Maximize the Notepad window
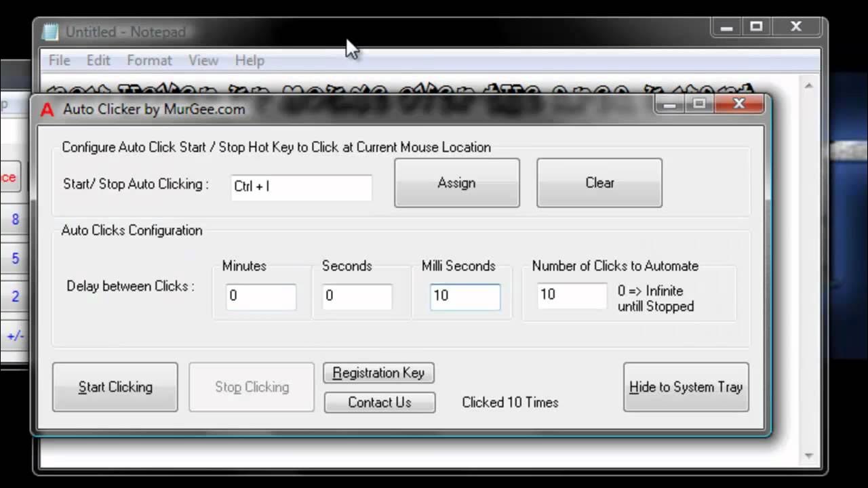Screen dimensions: 868x488 point(757,27)
